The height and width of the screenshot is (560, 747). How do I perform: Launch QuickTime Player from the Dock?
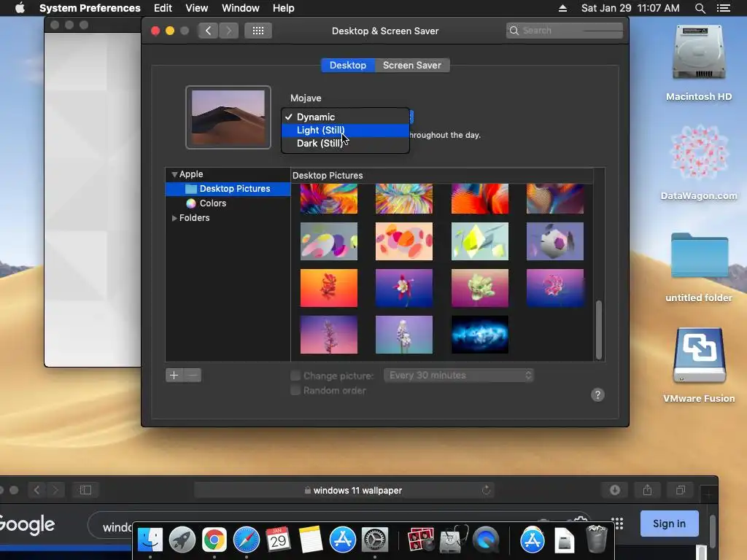485,540
